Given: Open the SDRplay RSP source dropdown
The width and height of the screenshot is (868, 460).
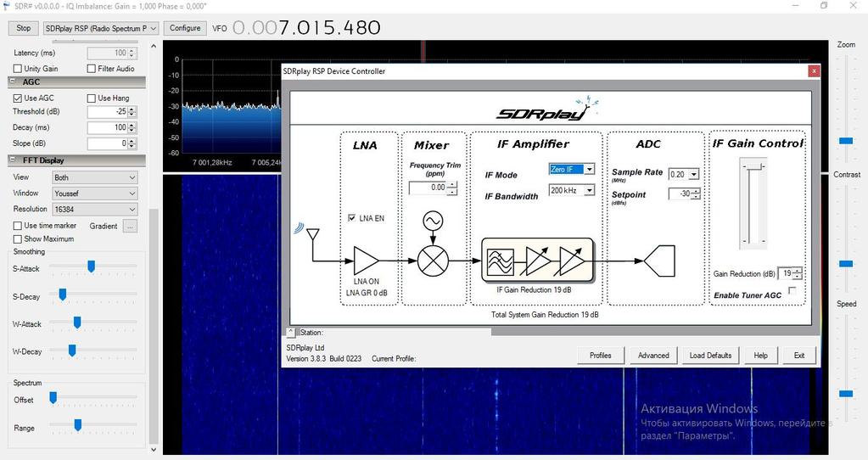Looking at the screenshot, I should pyautogui.click(x=101, y=28).
